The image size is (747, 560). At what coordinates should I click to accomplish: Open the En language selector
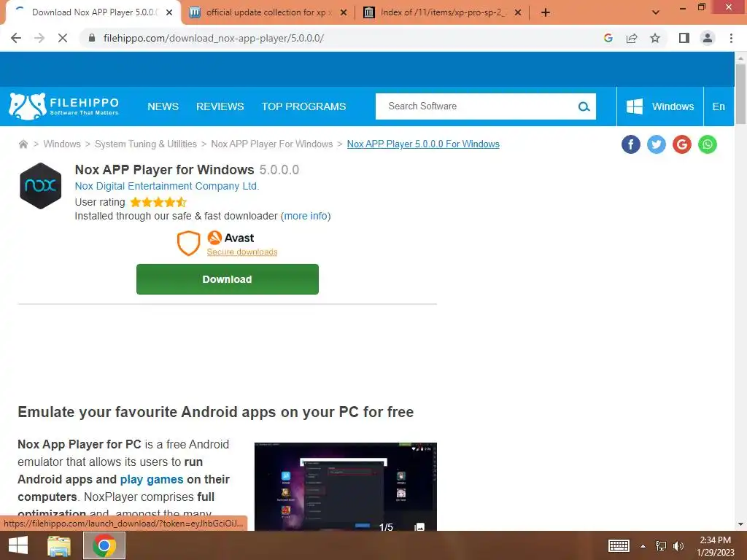(719, 106)
